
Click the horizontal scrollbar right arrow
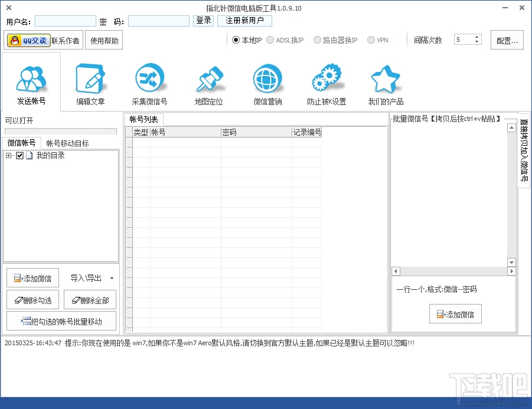511,271
